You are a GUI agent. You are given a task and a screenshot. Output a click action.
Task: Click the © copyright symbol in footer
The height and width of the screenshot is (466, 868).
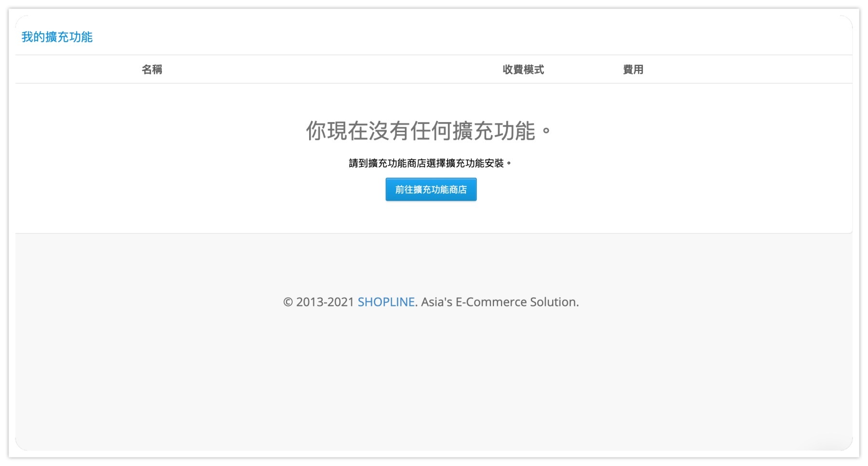(x=288, y=302)
